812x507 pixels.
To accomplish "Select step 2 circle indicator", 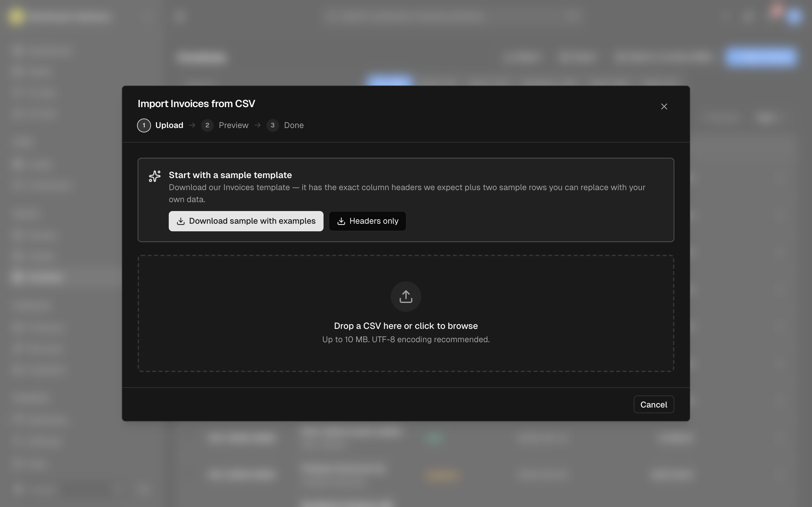I will 207,125.
